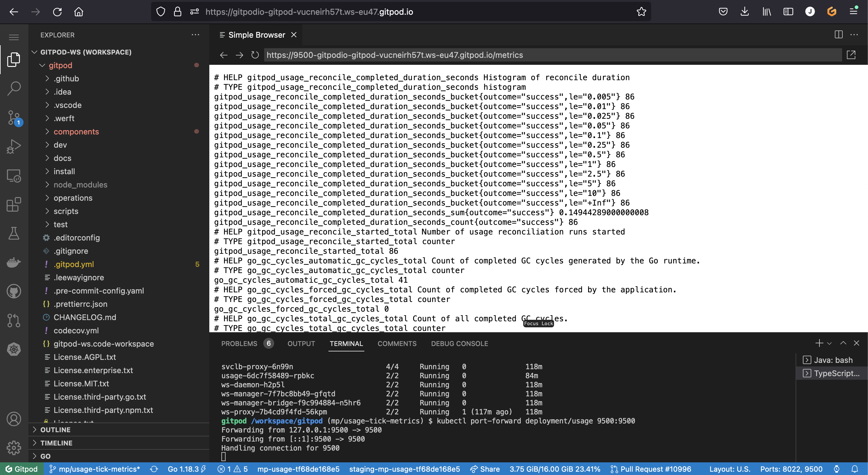Image resolution: width=868 pixels, height=475 pixels.
Task: Open the Docker view in activity bar
Action: click(14, 262)
